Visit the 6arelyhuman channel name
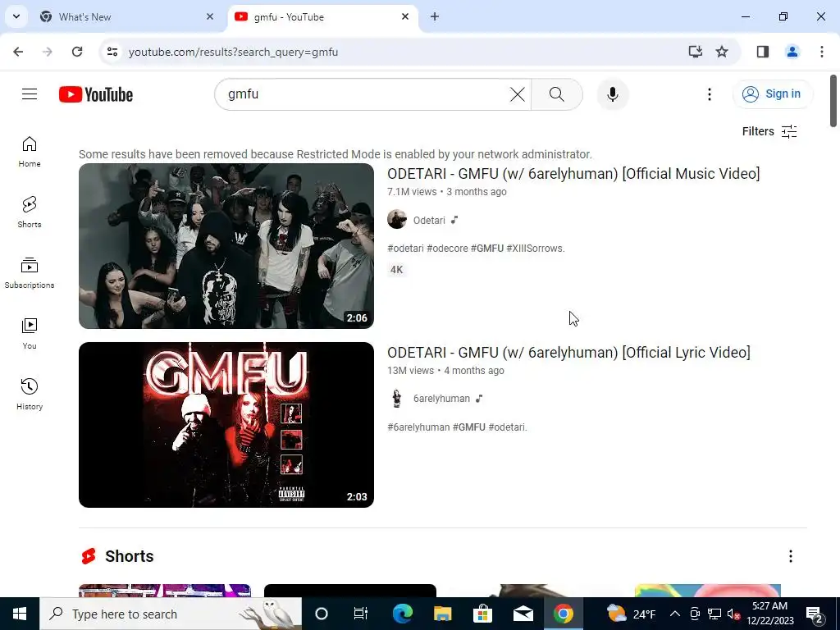The width and height of the screenshot is (840, 630). [441, 399]
